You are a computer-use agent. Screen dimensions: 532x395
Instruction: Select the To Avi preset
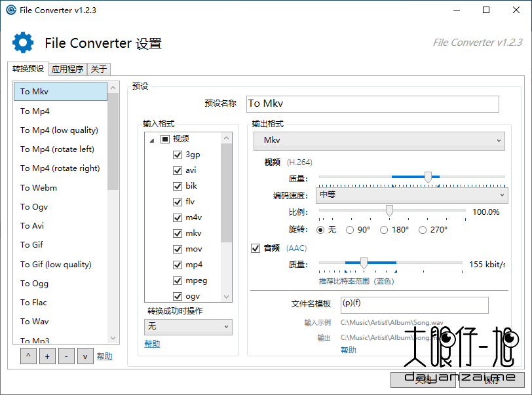tap(60, 225)
